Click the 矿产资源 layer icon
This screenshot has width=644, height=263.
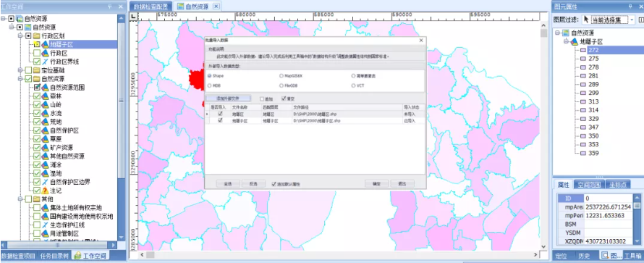45,148
